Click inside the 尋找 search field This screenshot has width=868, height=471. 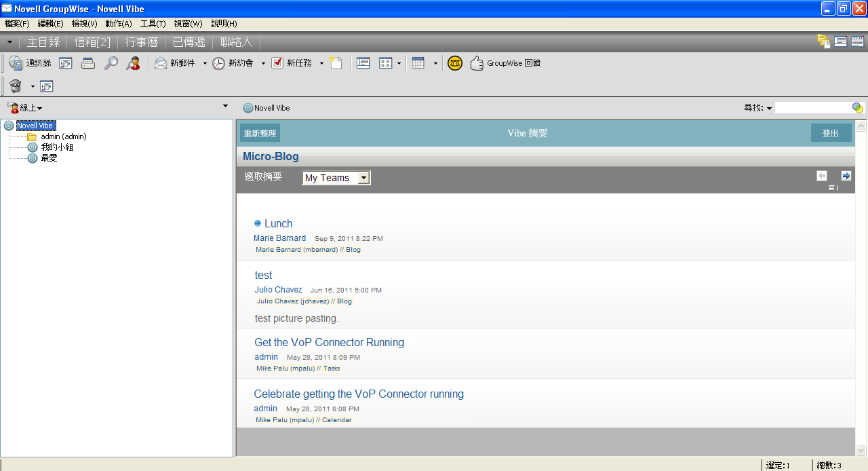click(814, 108)
